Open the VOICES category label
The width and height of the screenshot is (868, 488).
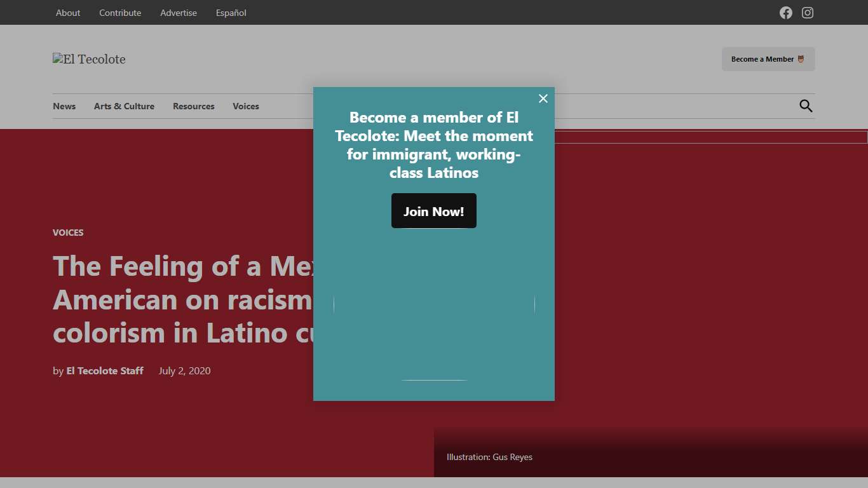pos(68,233)
